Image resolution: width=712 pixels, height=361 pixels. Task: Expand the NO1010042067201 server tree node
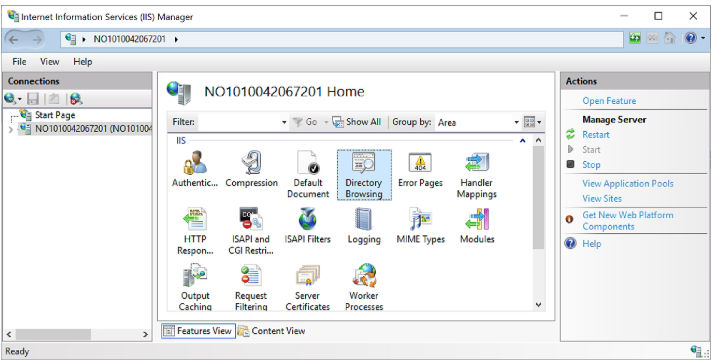(11, 129)
